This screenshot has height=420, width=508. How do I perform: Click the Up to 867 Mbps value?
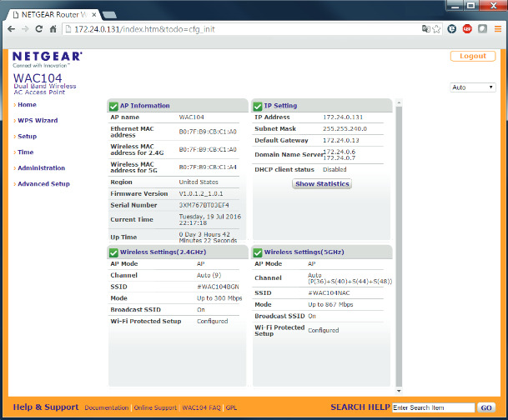coord(330,304)
